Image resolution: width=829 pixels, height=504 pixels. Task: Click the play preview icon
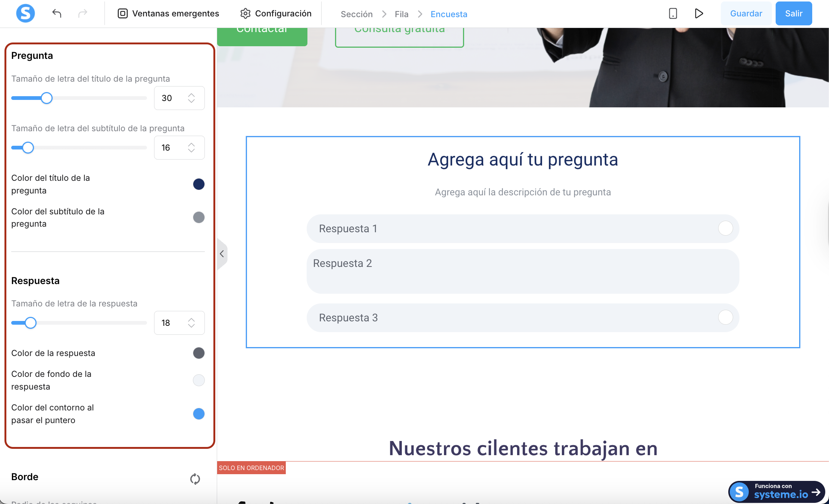(699, 13)
